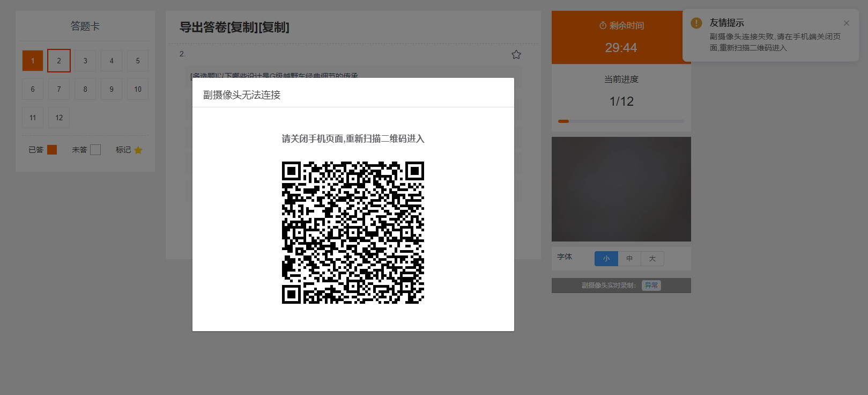
Task: Click the clock icon beside 剩余时间
Action: [x=603, y=26]
